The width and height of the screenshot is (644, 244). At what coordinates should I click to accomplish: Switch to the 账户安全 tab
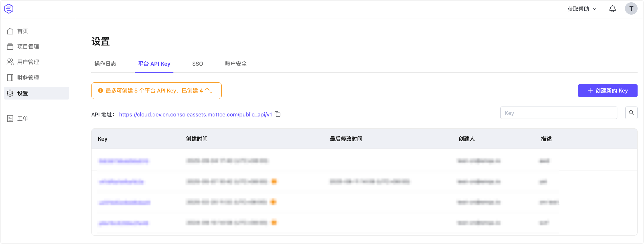236,64
